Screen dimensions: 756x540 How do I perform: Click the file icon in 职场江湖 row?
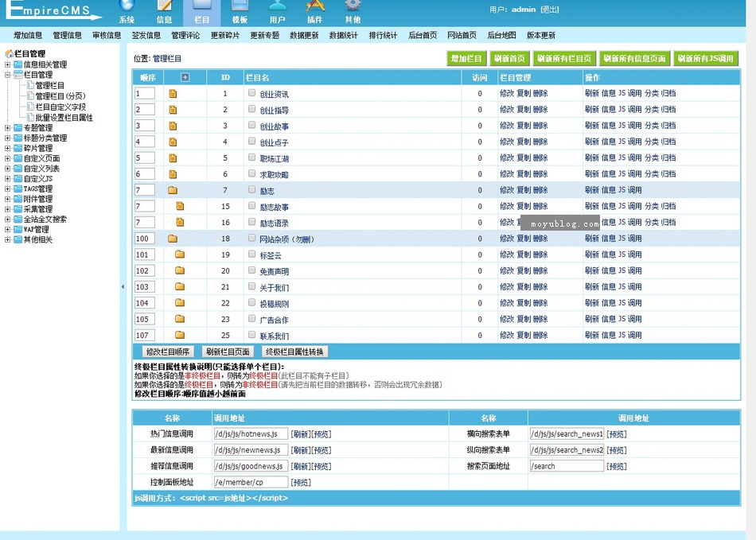(173, 158)
